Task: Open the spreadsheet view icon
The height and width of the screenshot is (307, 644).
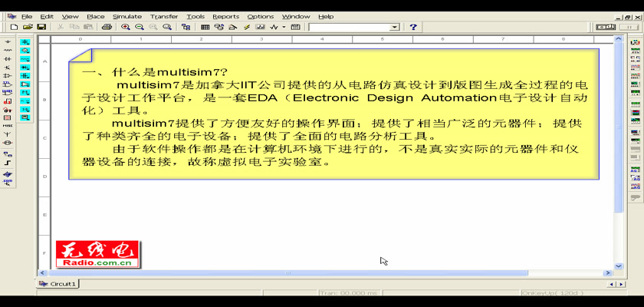Action: click(x=205, y=27)
